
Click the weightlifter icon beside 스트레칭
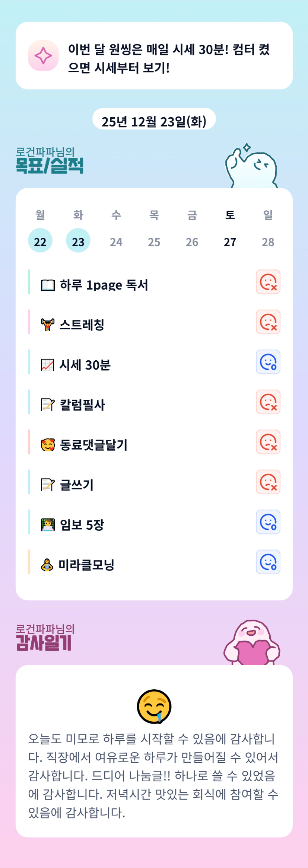48,325
